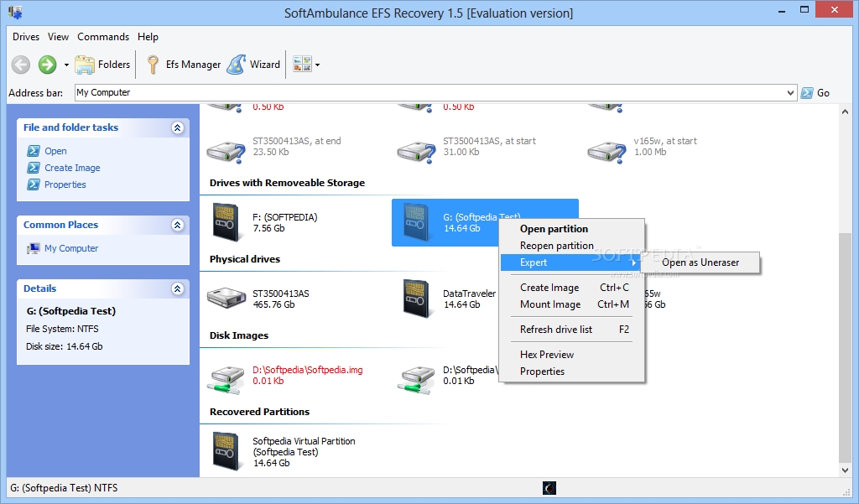
Task: Open the Commands menu
Action: 103,37
